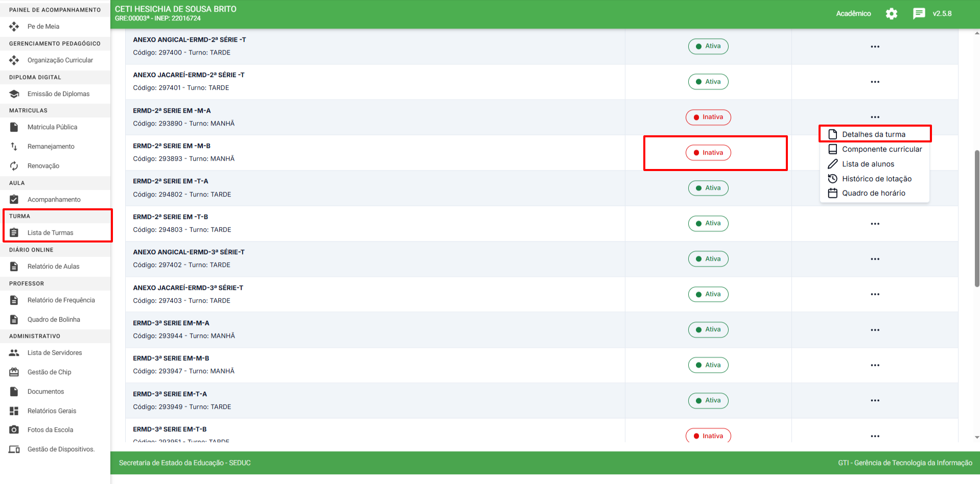Click the Fotos da Escola camera icon
The width and height of the screenshot is (980, 484).
(x=14, y=430)
